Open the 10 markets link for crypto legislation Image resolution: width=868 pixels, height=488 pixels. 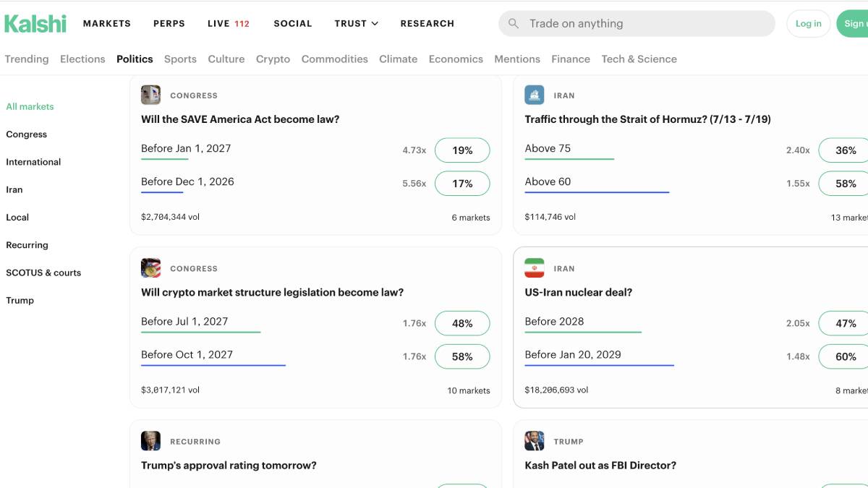coord(469,390)
